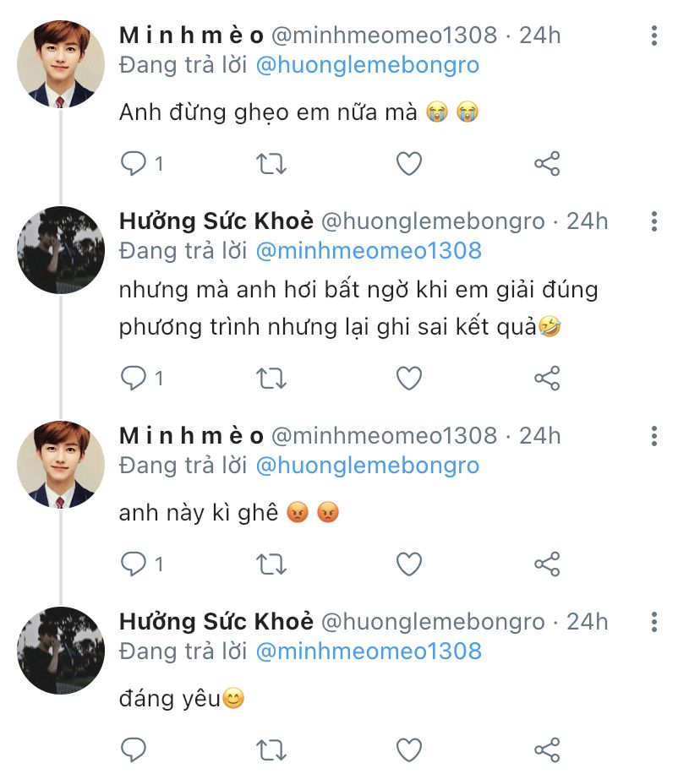The image size is (700, 774).
Task: Like the 'Anh đừng ghẹo em nữa mà' tweet
Action: coord(409,163)
